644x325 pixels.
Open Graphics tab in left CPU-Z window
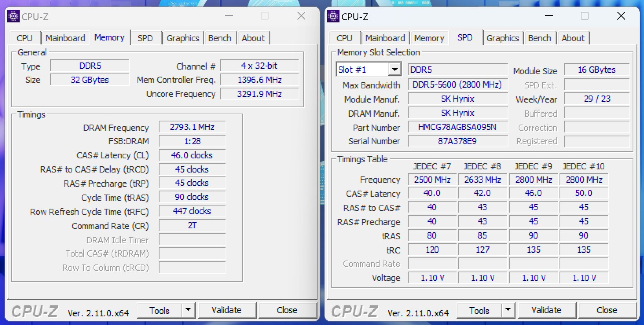[183, 38]
